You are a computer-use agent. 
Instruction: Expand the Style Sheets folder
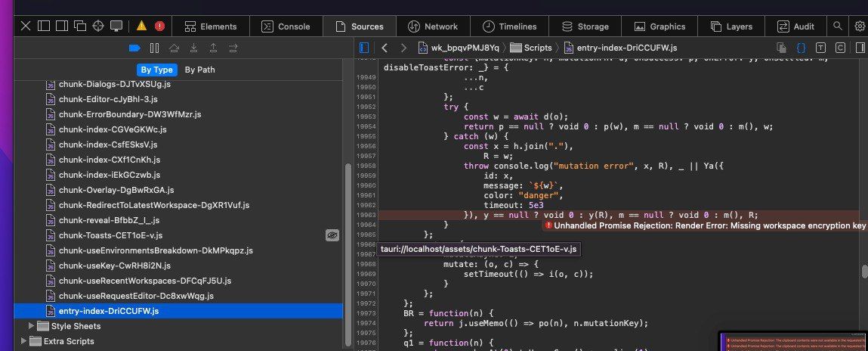point(32,326)
